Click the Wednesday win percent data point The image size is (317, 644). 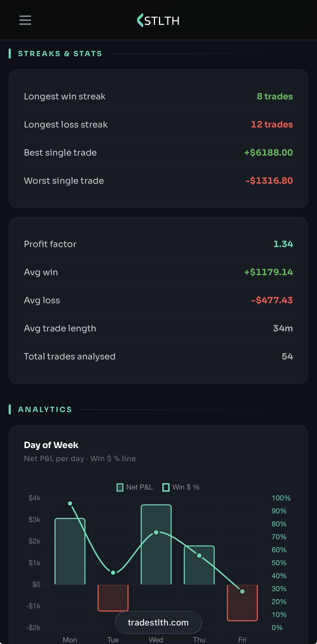coord(156,532)
